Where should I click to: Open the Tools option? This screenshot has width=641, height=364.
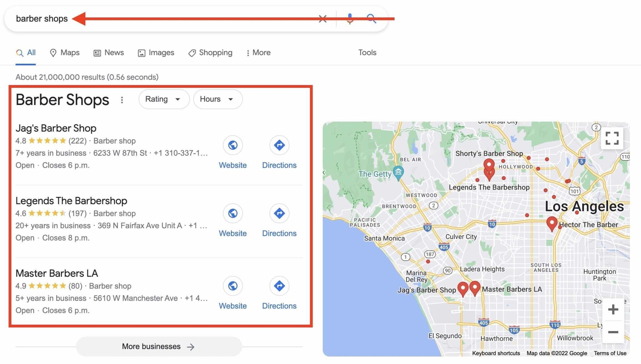click(367, 53)
